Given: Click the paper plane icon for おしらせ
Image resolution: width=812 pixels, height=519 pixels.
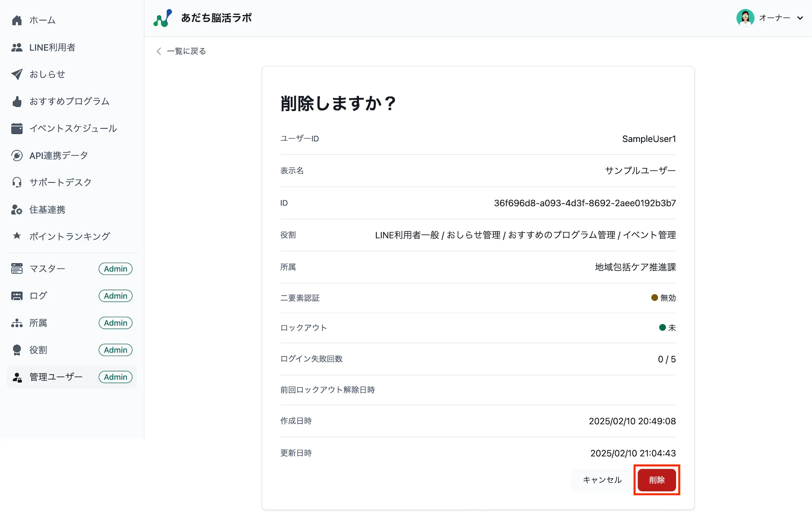Looking at the screenshot, I should point(17,74).
